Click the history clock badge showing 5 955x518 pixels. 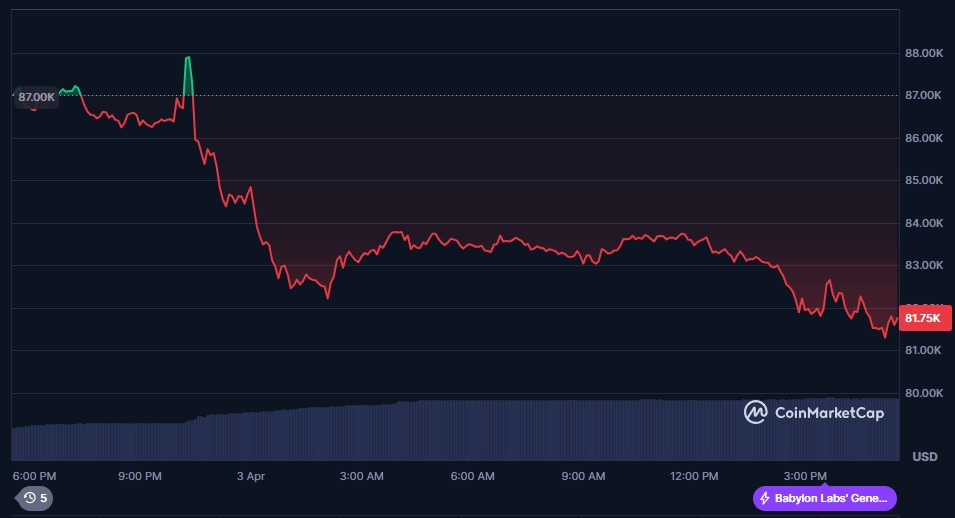click(x=35, y=497)
